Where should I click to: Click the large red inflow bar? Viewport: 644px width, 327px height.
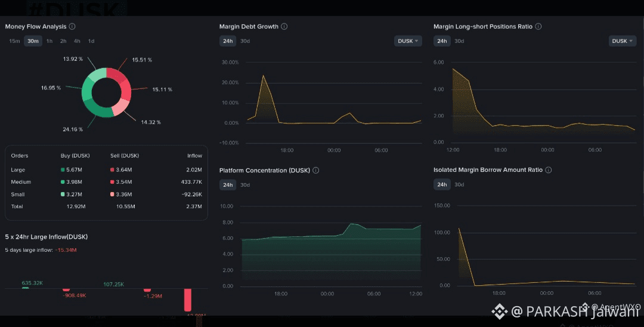(188, 300)
